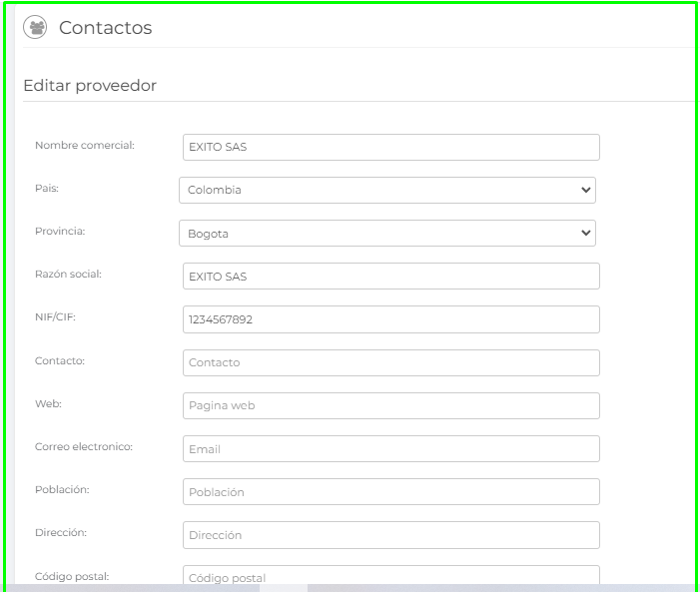This screenshot has width=700, height=592.
Task: Click the "Nombre comercial:" label
Action: 85,145
